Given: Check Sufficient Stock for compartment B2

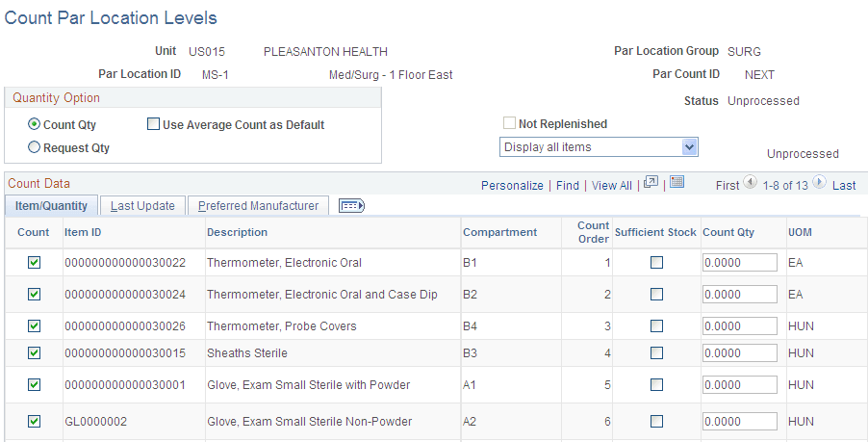Looking at the screenshot, I should pos(656,294).
